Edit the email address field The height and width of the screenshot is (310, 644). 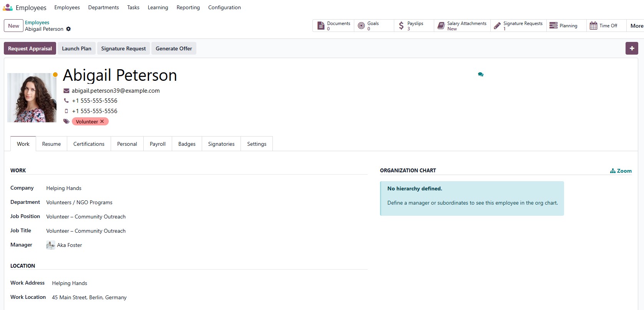tap(116, 91)
